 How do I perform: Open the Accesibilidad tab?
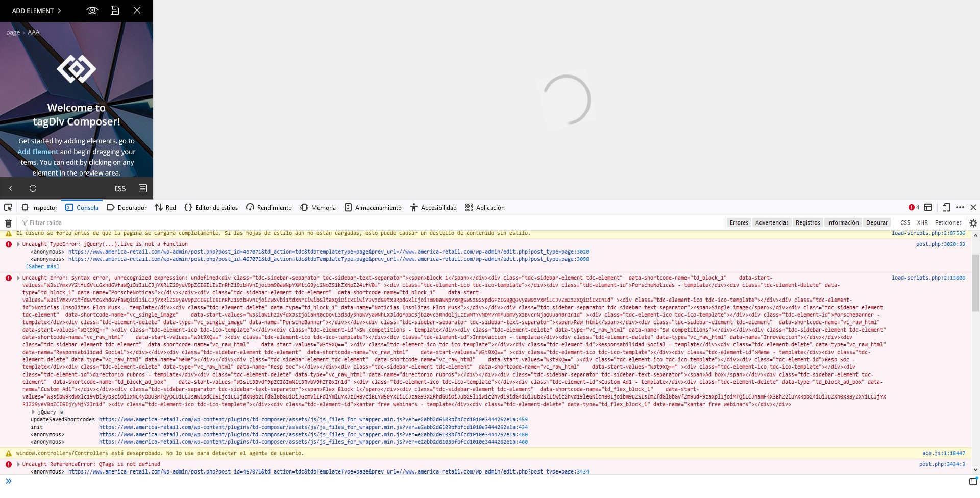coord(433,208)
